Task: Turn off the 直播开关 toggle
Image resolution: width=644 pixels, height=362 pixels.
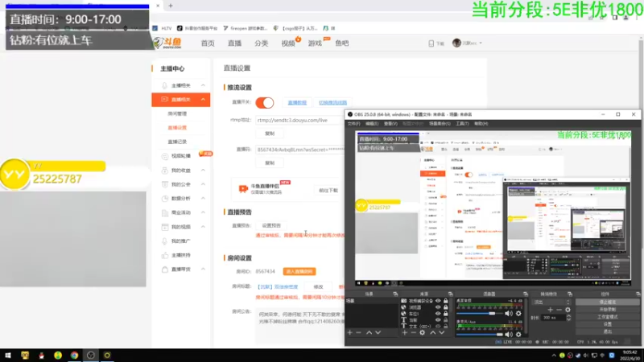Action: click(265, 103)
